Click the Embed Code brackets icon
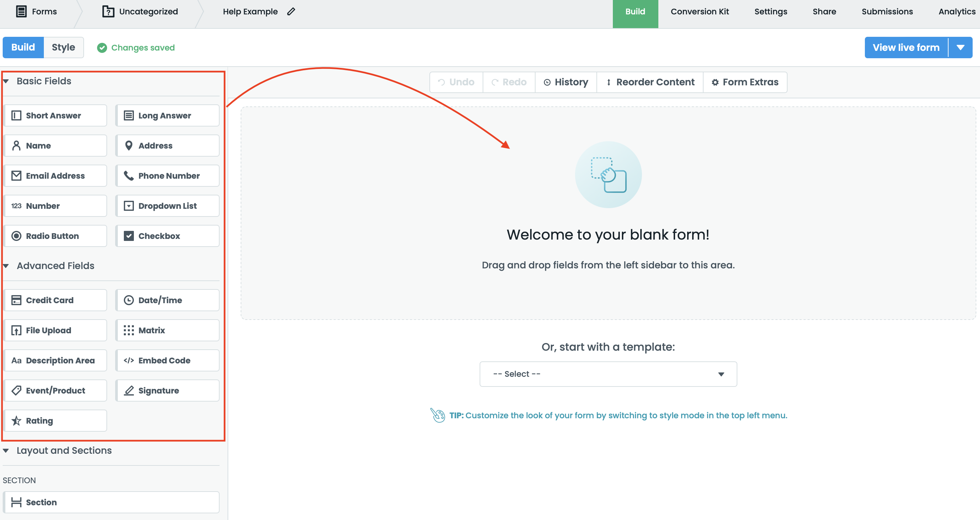The width and height of the screenshot is (980, 520). coord(129,360)
